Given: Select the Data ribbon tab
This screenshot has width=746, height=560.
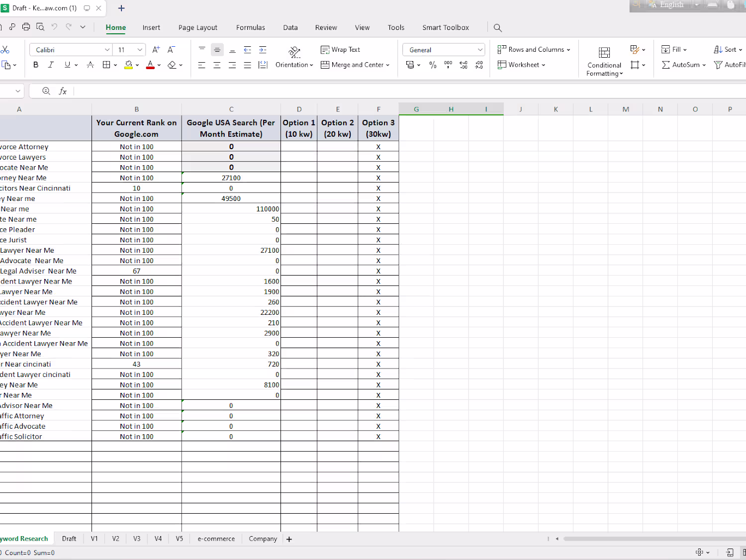Looking at the screenshot, I should (290, 28).
